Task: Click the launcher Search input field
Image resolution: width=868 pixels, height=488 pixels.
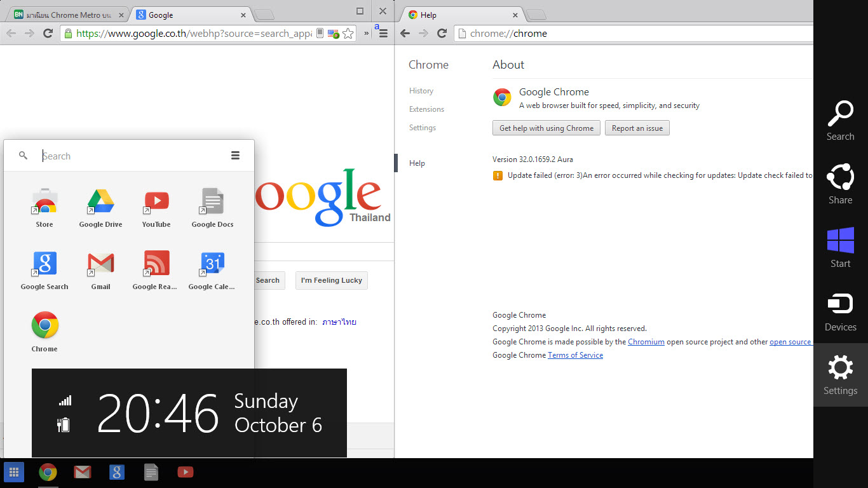Action: point(130,156)
